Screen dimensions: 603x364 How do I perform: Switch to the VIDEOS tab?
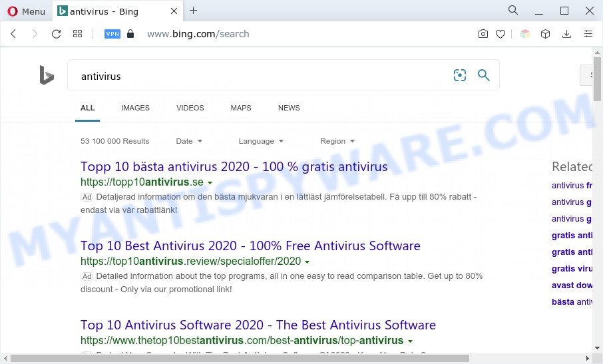click(x=190, y=108)
